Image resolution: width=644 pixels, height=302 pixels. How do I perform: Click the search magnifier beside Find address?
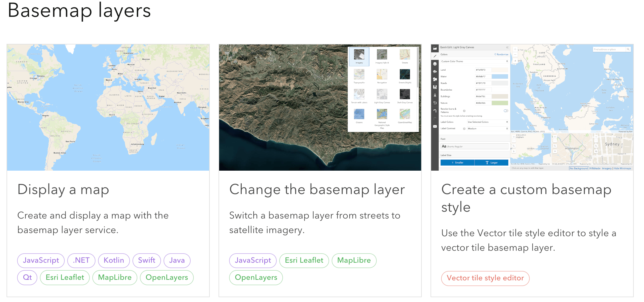tap(628, 49)
